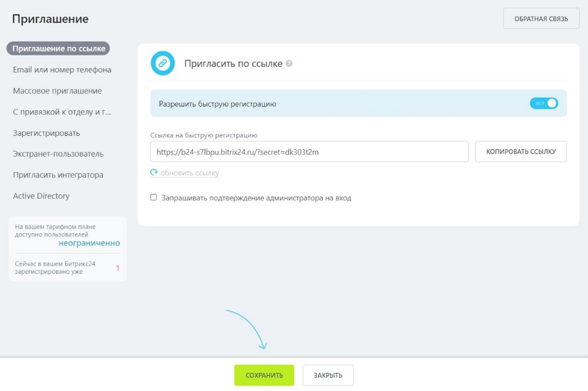Select Приглашение по ссылке menu item
588x391 pixels.
[x=58, y=48]
